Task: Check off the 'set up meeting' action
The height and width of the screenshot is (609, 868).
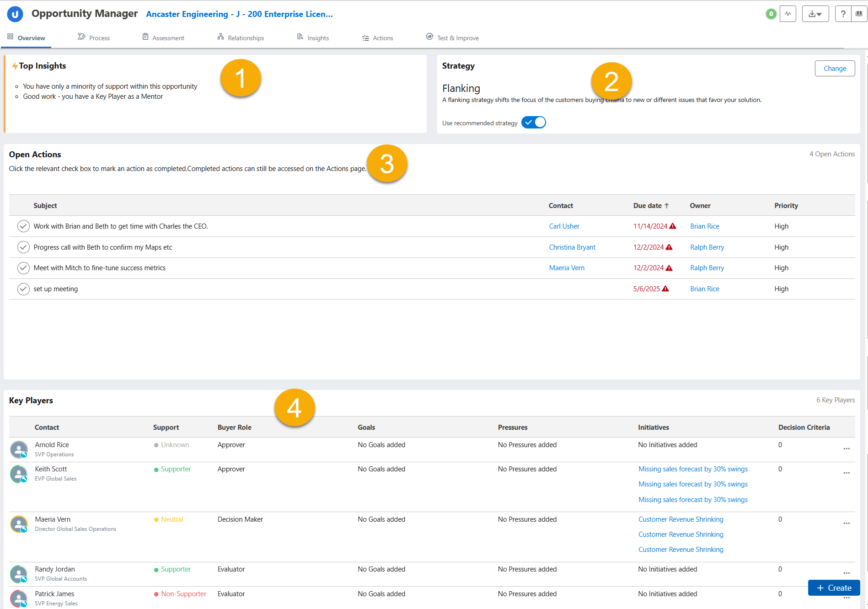Action: pos(23,289)
